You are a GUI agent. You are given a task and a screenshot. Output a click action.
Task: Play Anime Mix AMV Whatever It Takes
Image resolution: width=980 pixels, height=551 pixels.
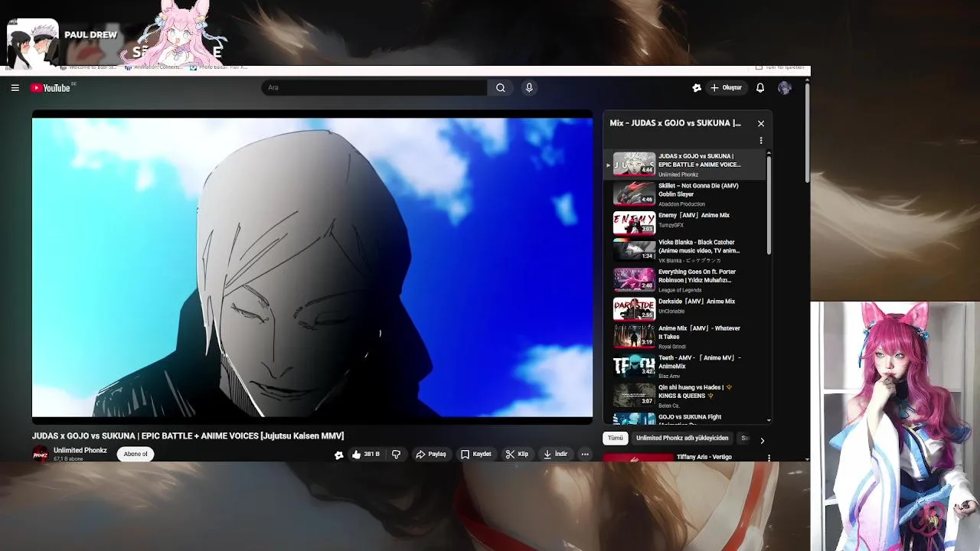pyautogui.click(x=685, y=337)
